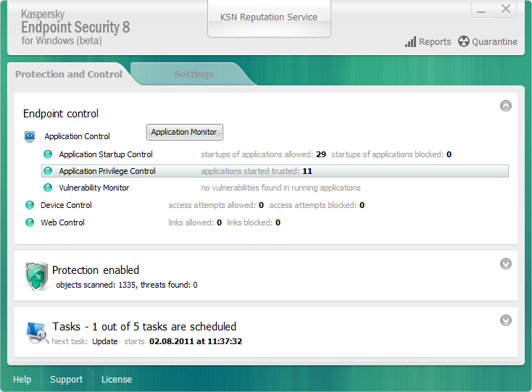532x392 pixels.
Task: Select the Protection and Control tab
Action: [69, 74]
